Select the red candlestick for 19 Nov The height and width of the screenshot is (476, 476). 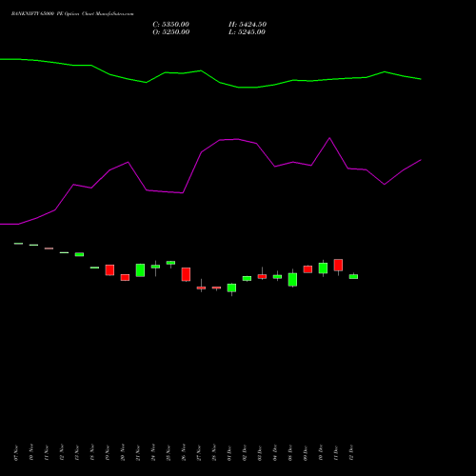[109, 270]
